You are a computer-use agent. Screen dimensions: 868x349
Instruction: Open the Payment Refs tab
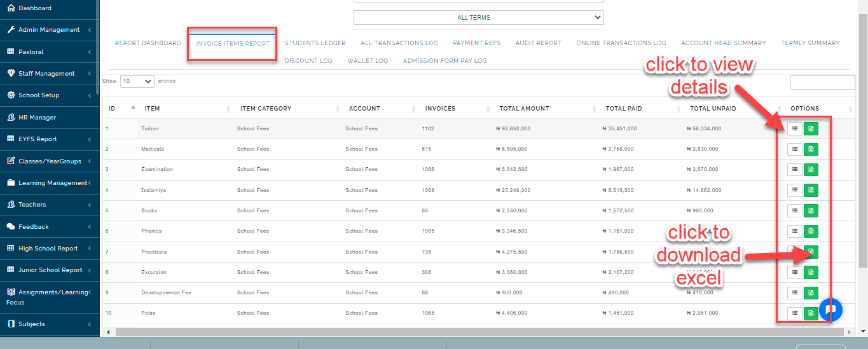[477, 43]
